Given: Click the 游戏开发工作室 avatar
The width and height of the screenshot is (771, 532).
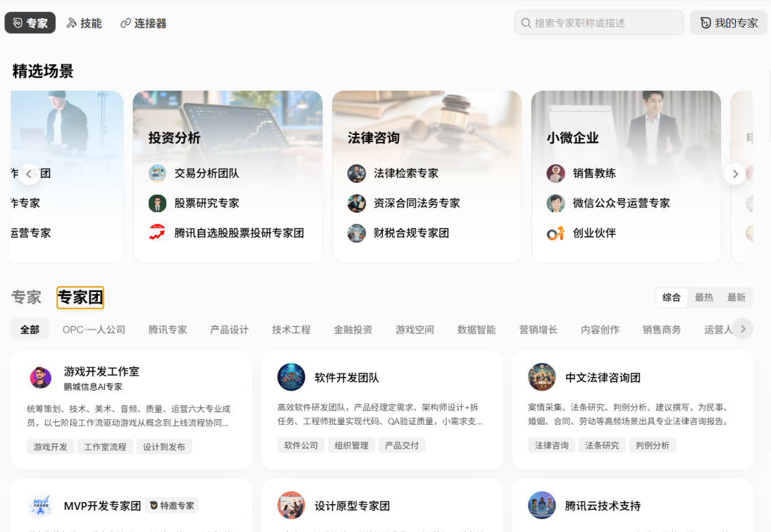Looking at the screenshot, I should [x=41, y=378].
